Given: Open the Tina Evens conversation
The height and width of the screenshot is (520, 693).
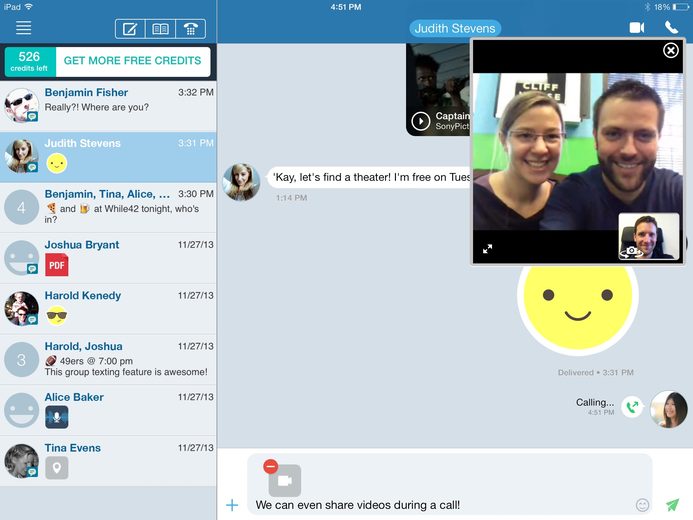Looking at the screenshot, I should pyautogui.click(x=108, y=461).
